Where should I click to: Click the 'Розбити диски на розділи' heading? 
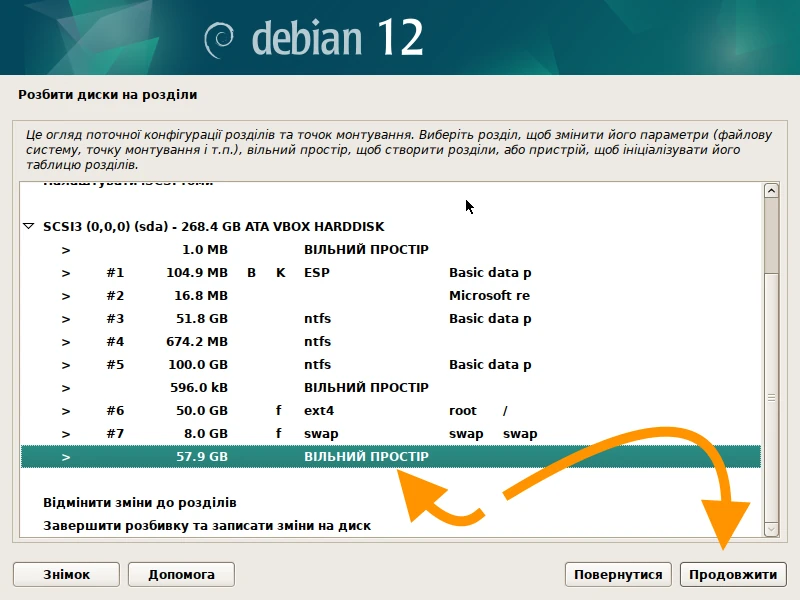pos(108,95)
